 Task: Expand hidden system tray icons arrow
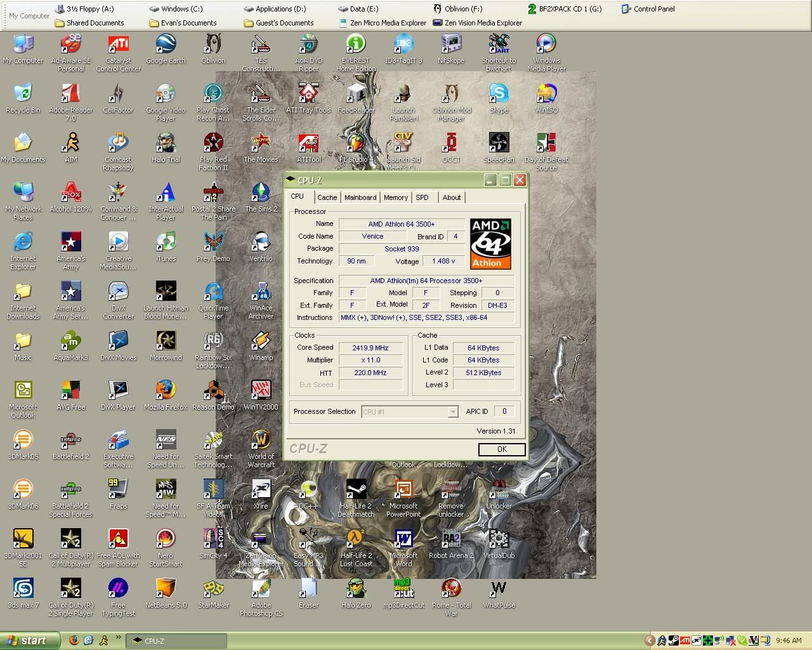click(649, 640)
